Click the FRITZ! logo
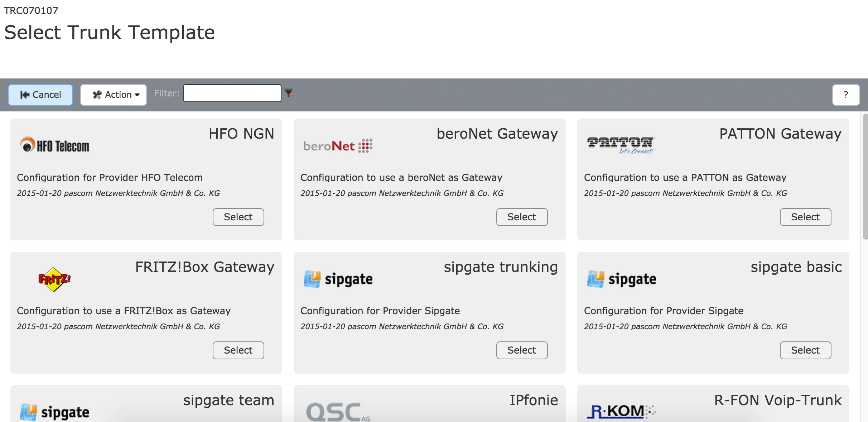 (54, 279)
